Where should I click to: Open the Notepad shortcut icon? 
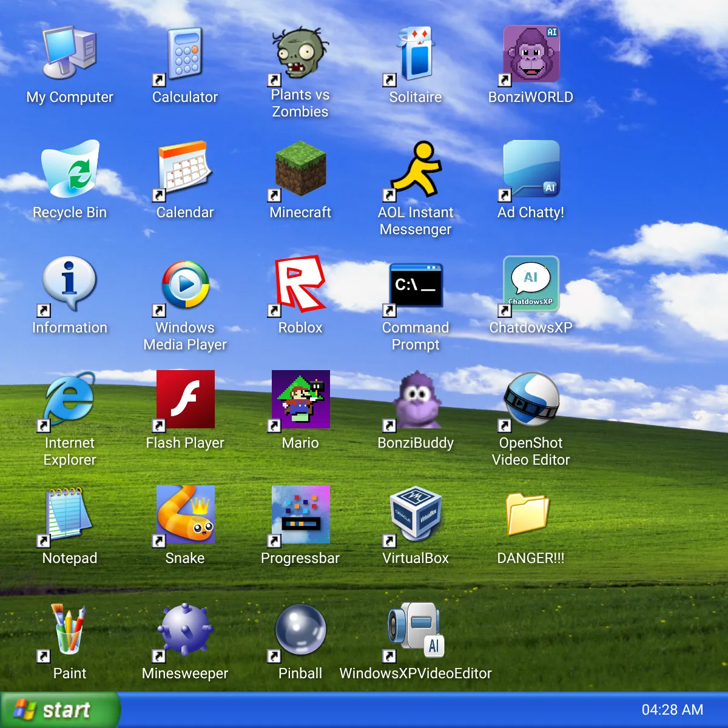click(x=70, y=514)
